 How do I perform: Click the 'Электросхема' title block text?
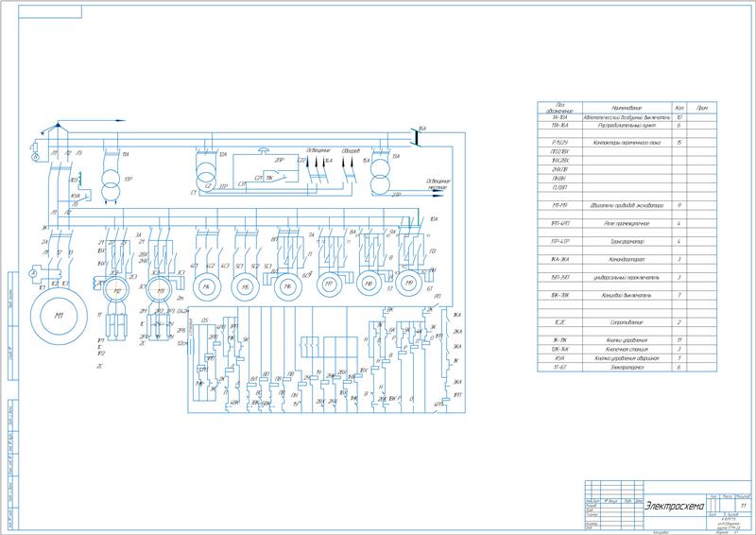click(675, 506)
